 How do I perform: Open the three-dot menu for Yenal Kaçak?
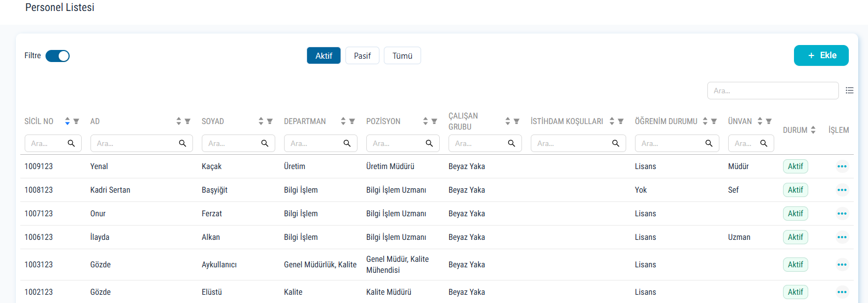[x=842, y=166]
